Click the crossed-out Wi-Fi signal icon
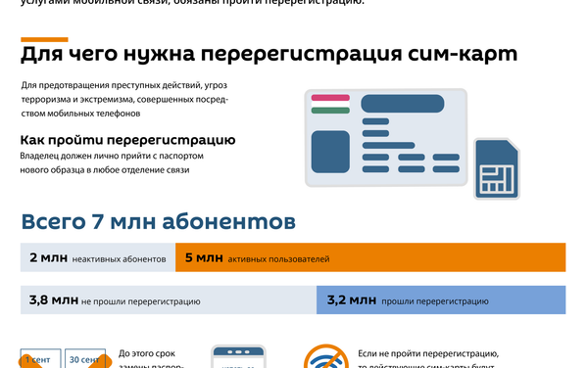 pos(326,357)
